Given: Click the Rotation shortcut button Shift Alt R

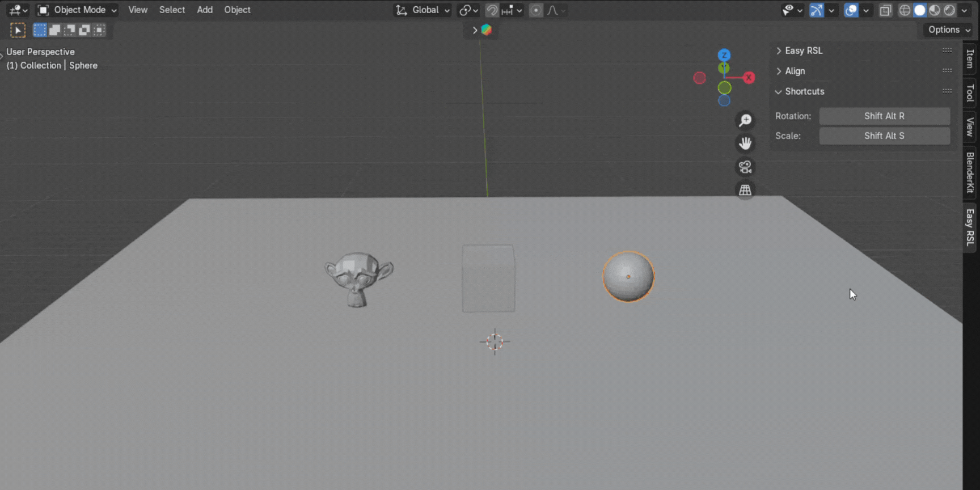Looking at the screenshot, I should point(884,116).
